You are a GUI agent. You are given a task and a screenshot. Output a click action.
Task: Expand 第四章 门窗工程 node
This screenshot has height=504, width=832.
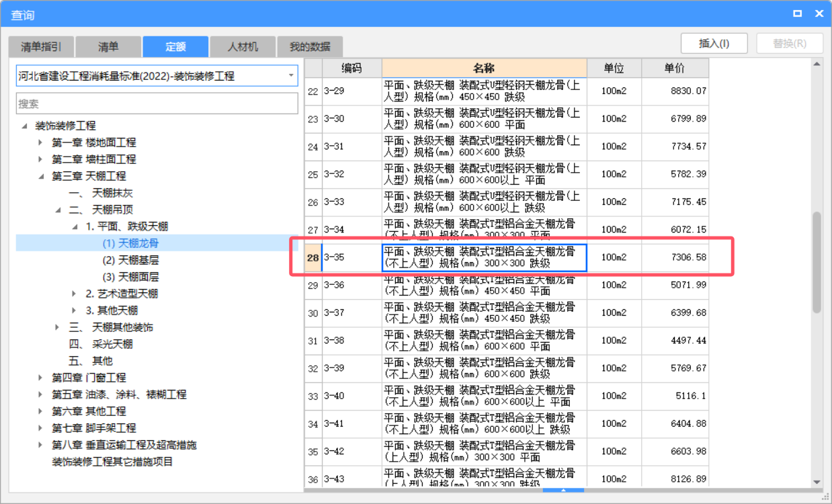[41, 378]
